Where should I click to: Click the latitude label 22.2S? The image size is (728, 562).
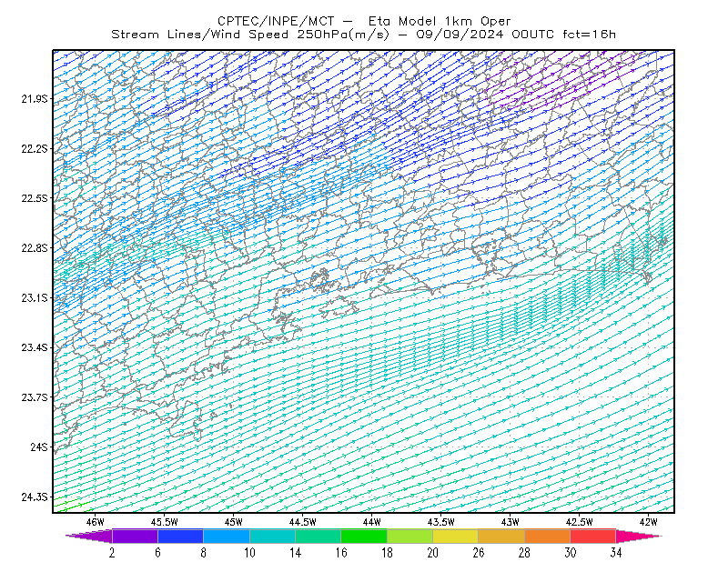click(35, 148)
